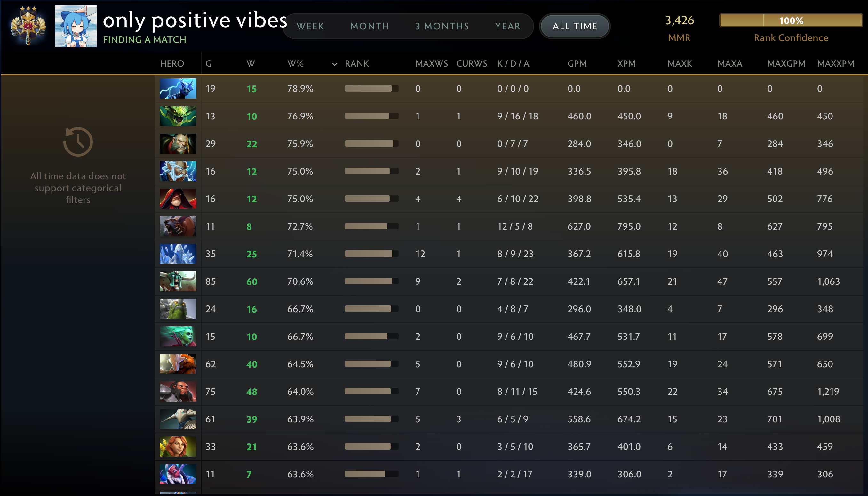Open the player avatar picture
The width and height of the screenshot is (868, 496).
coord(76,26)
